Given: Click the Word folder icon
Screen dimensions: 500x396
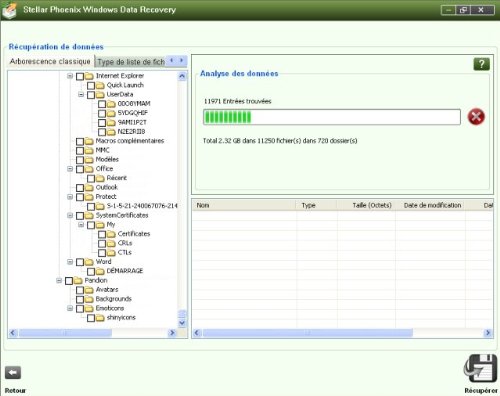Looking at the screenshot, I should click(89, 262).
